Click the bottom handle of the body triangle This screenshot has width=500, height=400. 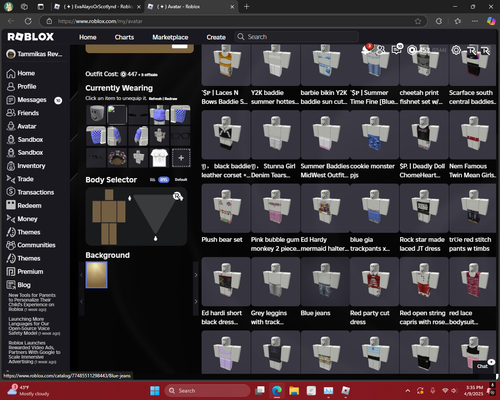click(155, 238)
